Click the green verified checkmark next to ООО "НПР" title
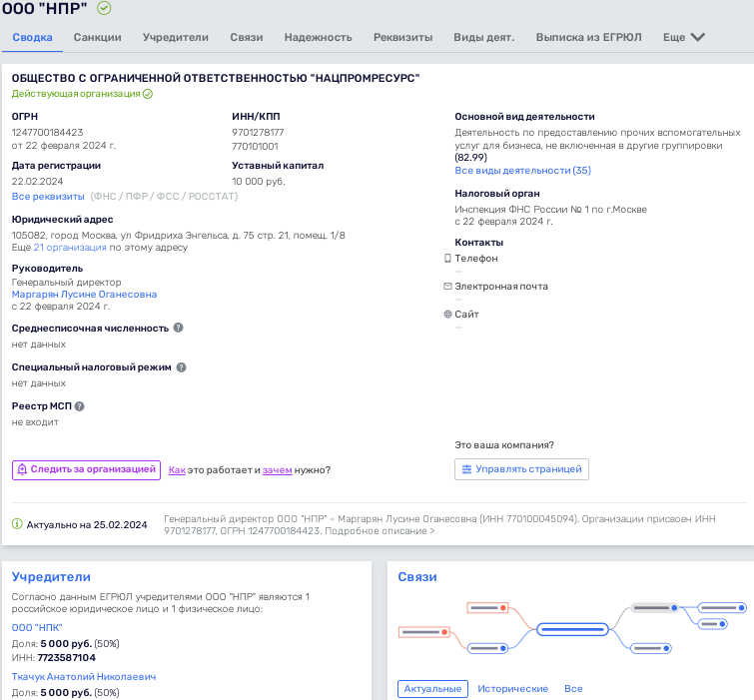754x700 pixels. click(104, 8)
